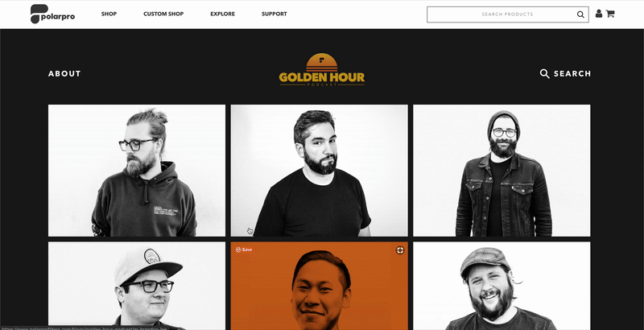The width and height of the screenshot is (644, 330).
Task: Click the Pinterest Save badge on orange tile
Action: pyautogui.click(x=244, y=250)
